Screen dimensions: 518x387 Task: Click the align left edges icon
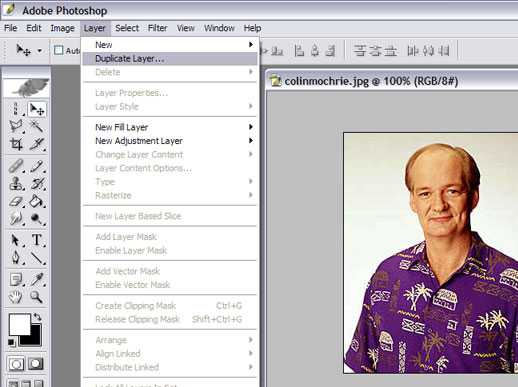pos(299,51)
